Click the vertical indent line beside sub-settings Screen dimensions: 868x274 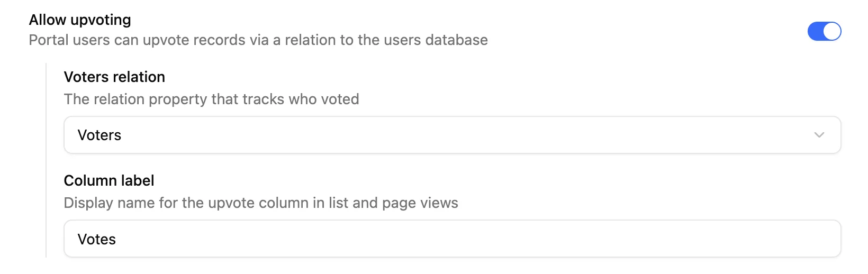coord(46,159)
